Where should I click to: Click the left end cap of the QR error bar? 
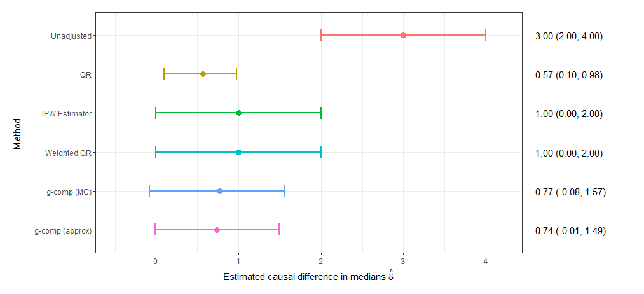pyautogui.click(x=164, y=74)
